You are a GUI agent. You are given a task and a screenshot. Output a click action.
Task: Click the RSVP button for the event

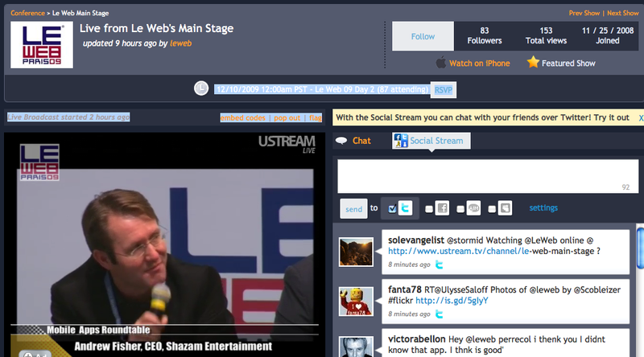coord(444,90)
